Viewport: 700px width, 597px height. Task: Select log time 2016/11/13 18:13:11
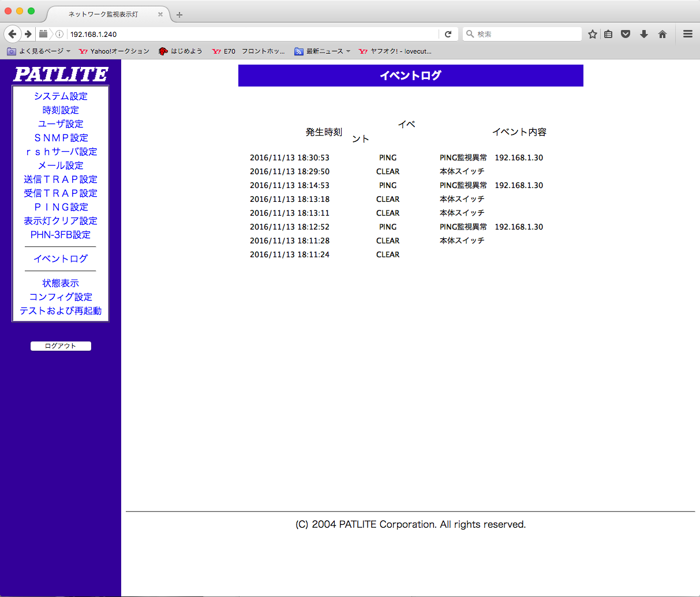pyautogui.click(x=290, y=213)
